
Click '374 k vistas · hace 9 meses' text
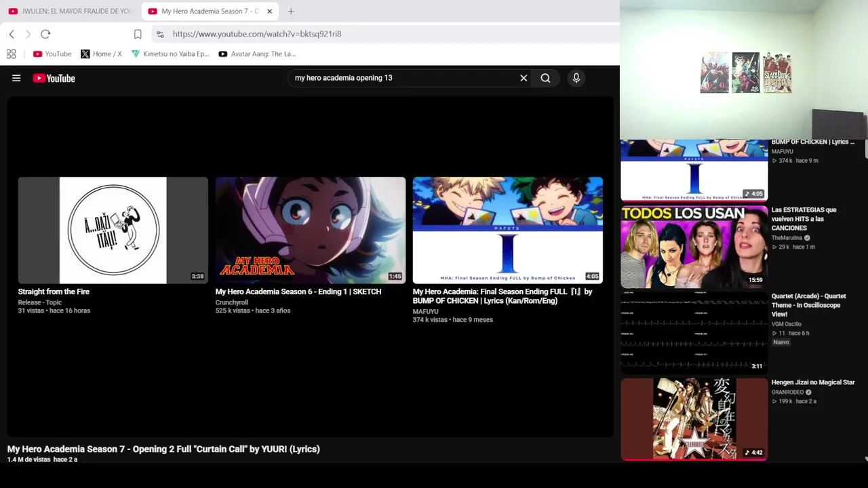pyautogui.click(x=453, y=320)
